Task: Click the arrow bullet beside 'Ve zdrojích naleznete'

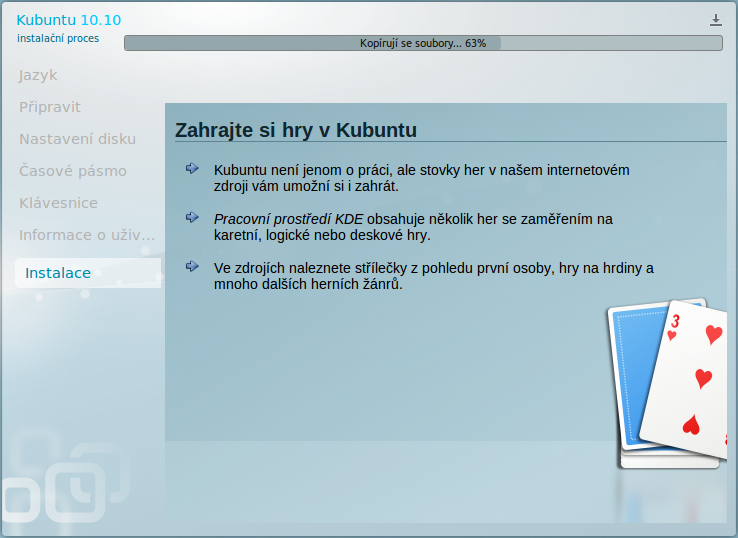Action: (x=192, y=266)
